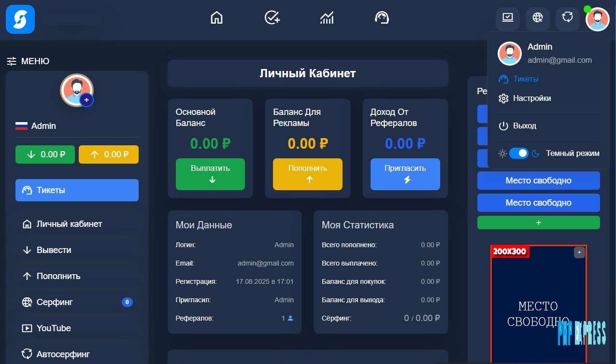This screenshot has height=364, width=616.
Task: Click the headset icon in Тикеты sidebar button
Action: [x=27, y=190]
